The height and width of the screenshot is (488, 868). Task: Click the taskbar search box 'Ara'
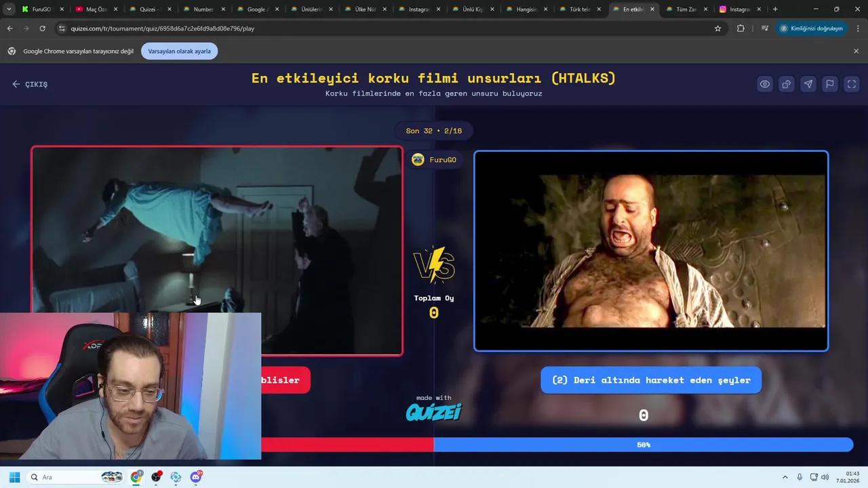76,477
